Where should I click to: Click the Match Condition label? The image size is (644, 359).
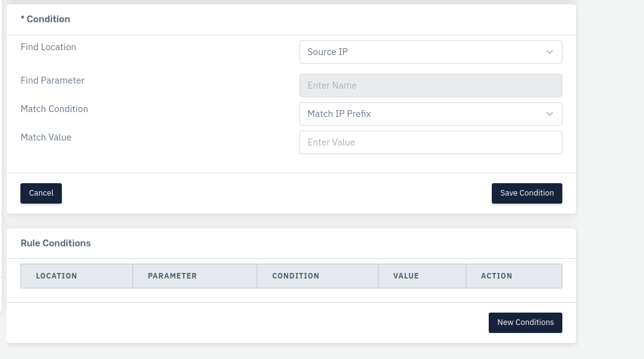[x=54, y=109]
